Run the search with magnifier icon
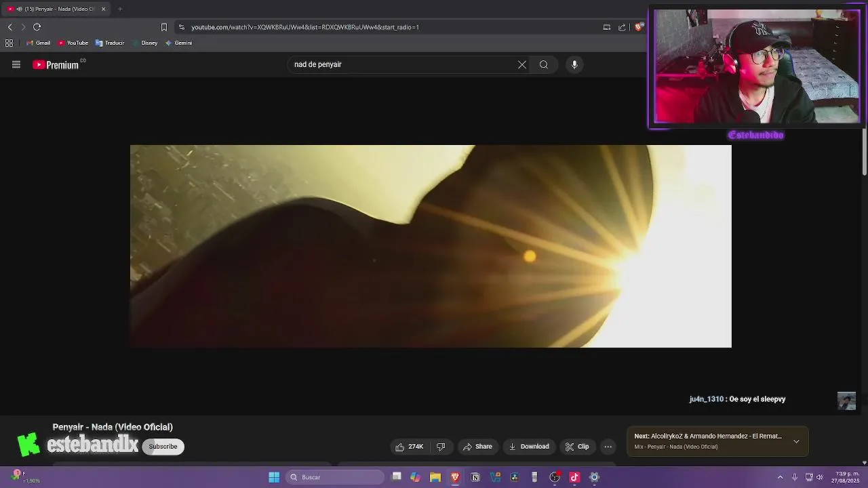Image resolution: width=868 pixels, height=488 pixels. coord(544,64)
